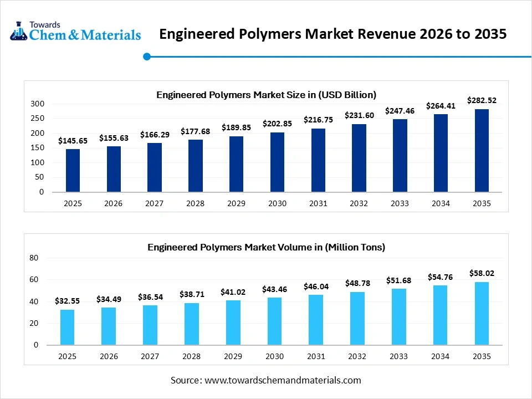This screenshot has width=532, height=399.
Task: Click the $41.02 volume label
Action: pos(233,292)
